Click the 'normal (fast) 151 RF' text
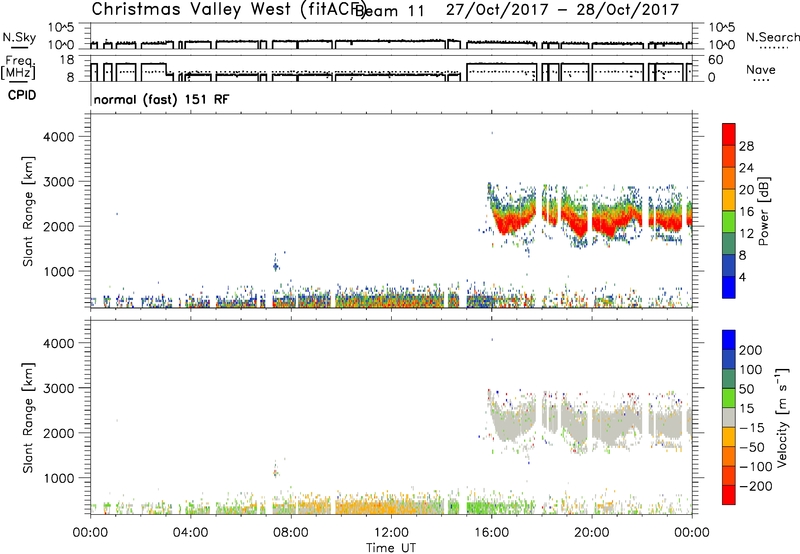 click(x=161, y=99)
